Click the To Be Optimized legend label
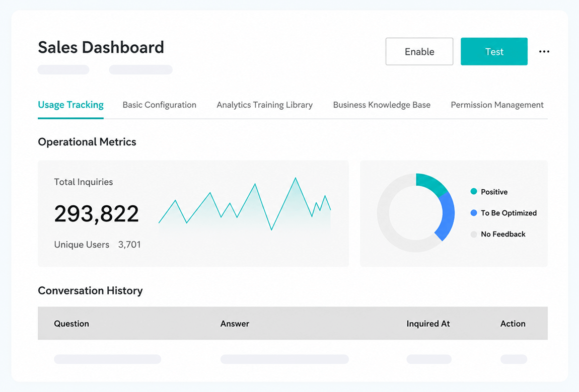Viewport: 579px width, 392px height. coord(509,213)
